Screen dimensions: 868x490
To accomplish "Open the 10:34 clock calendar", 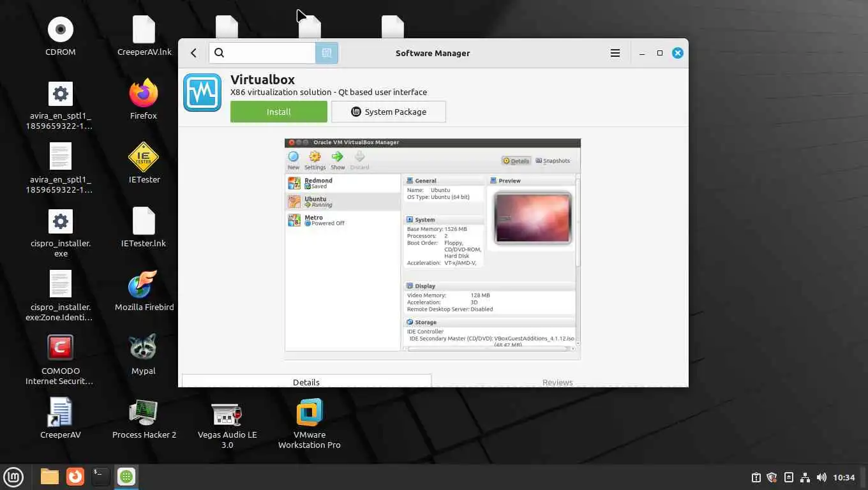I will pyautogui.click(x=844, y=477).
